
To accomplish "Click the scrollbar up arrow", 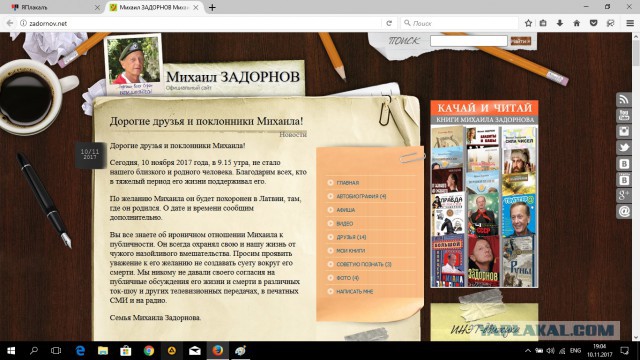I will tap(636, 36).
